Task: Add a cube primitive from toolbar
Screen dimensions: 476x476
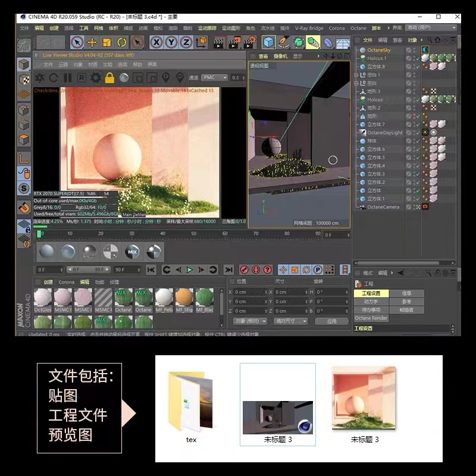Action: (x=268, y=42)
